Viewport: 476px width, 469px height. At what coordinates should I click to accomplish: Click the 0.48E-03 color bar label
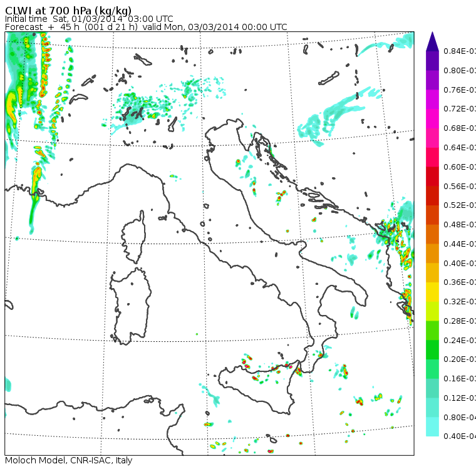click(460, 225)
